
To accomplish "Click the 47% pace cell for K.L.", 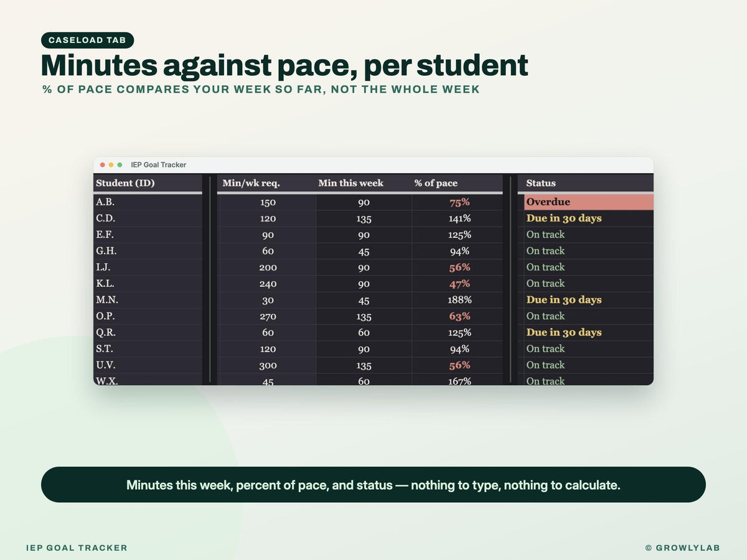I will click(x=457, y=283).
